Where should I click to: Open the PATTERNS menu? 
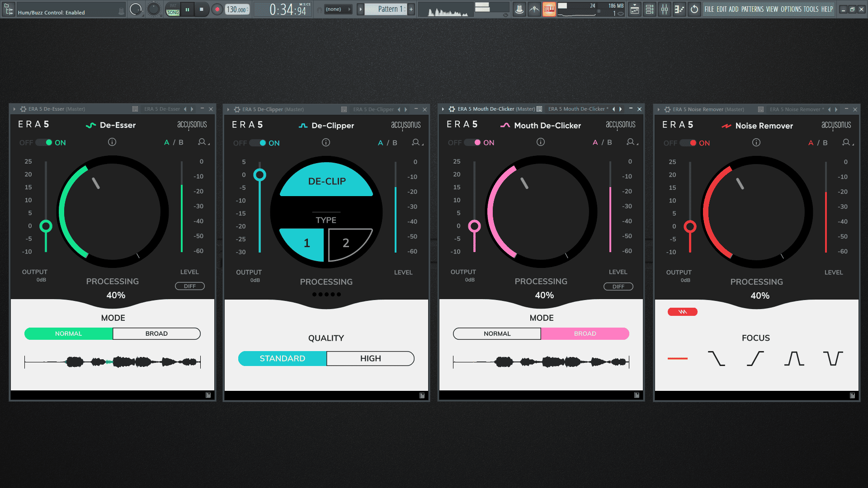752,9
